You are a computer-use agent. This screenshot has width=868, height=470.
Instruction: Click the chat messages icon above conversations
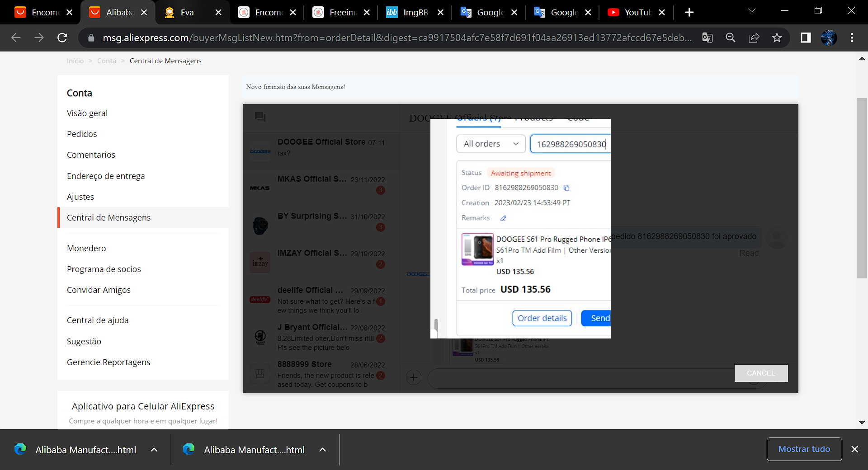(x=260, y=117)
